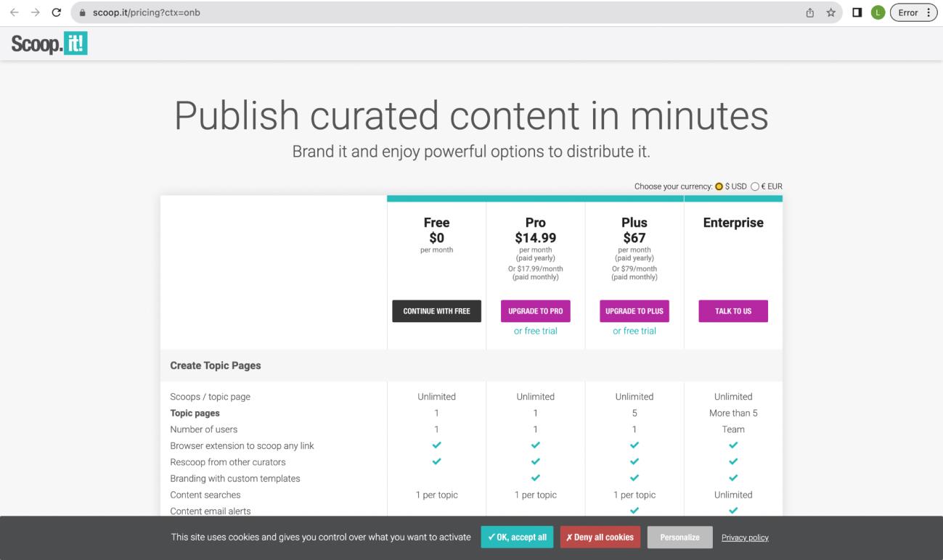Click the Upgrade to Plus button
The width and height of the screenshot is (943, 560).
(x=634, y=311)
